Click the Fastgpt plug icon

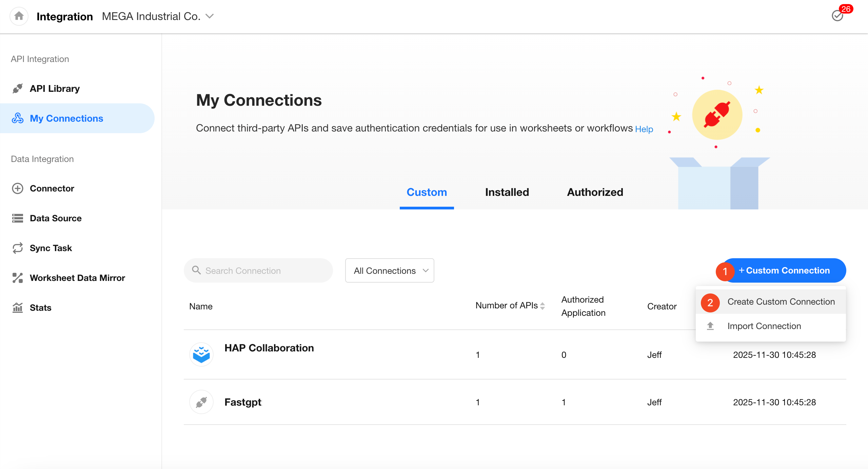201,402
